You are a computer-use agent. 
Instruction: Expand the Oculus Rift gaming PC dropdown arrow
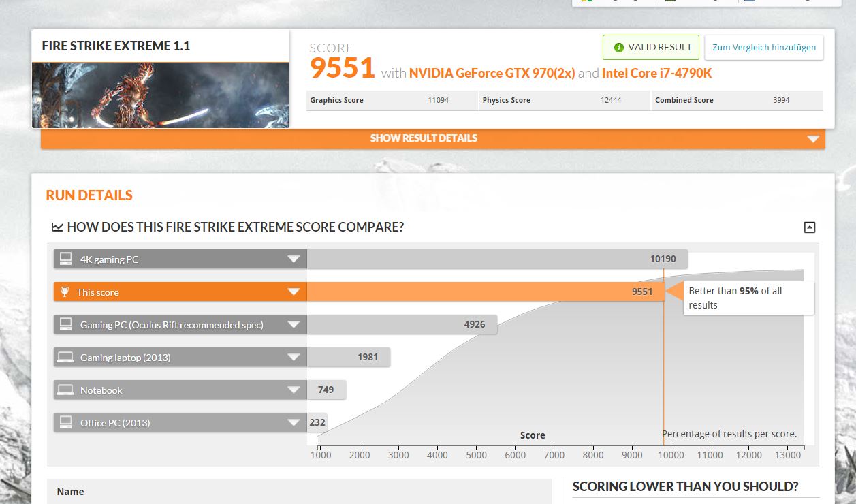pyautogui.click(x=294, y=325)
